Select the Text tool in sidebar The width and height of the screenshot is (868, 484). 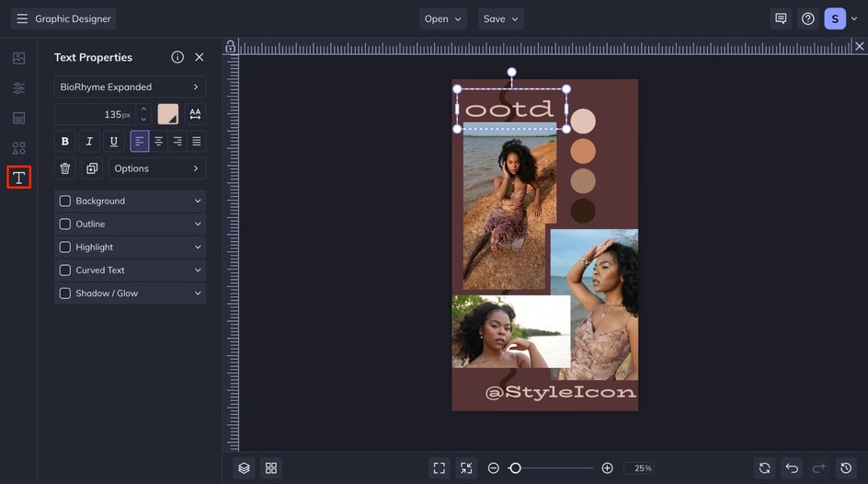pos(18,178)
